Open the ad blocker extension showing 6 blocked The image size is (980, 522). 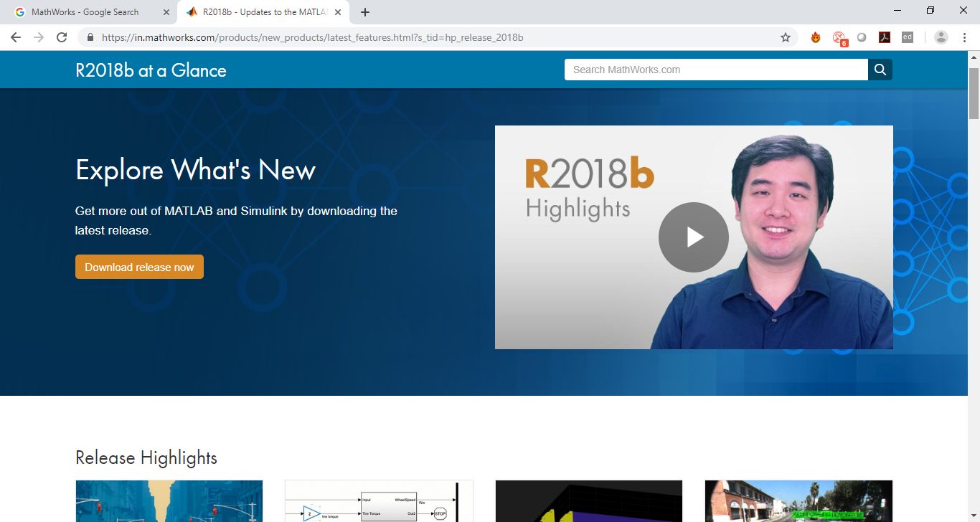coord(839,37)
